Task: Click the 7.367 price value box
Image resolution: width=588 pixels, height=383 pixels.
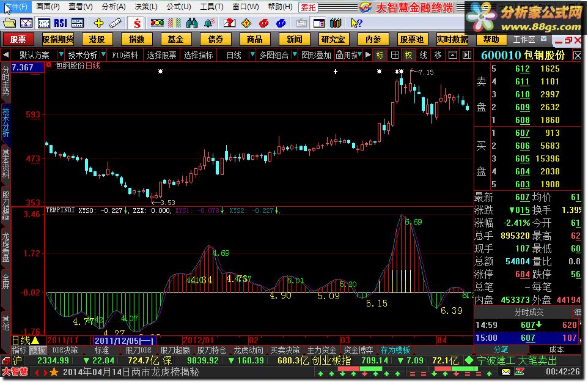Action: point(28,67)
